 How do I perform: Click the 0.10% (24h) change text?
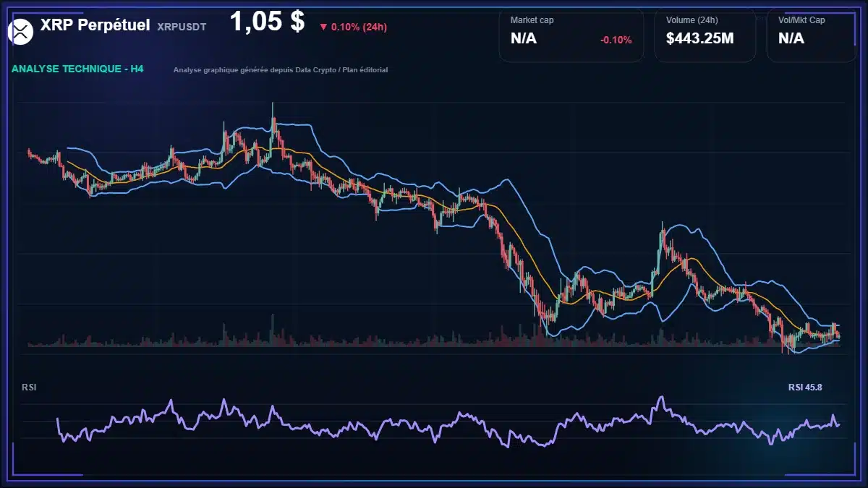[359, 27]
